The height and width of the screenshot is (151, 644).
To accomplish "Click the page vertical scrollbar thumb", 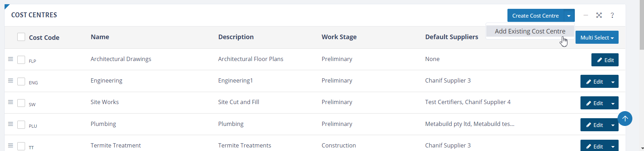I will (x=642, y=25).
